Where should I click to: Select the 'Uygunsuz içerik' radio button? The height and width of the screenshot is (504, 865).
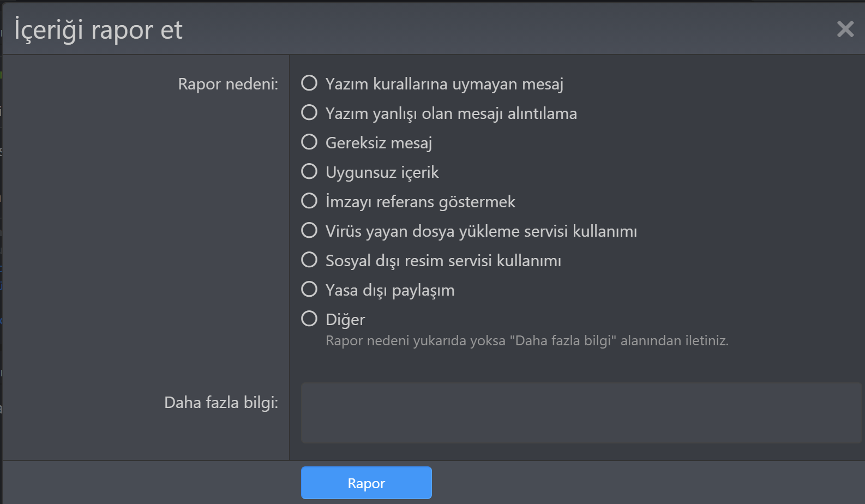click(309, 171)
